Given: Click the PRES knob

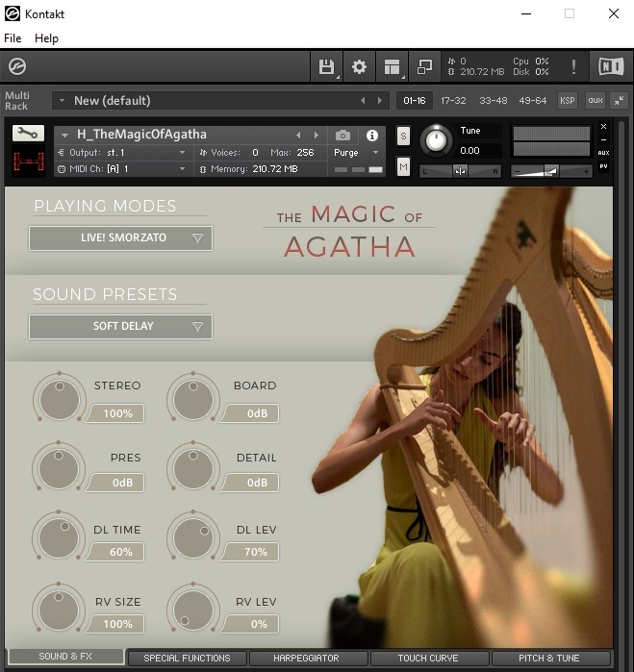Looking at the screenshot, I should [59, 468].
